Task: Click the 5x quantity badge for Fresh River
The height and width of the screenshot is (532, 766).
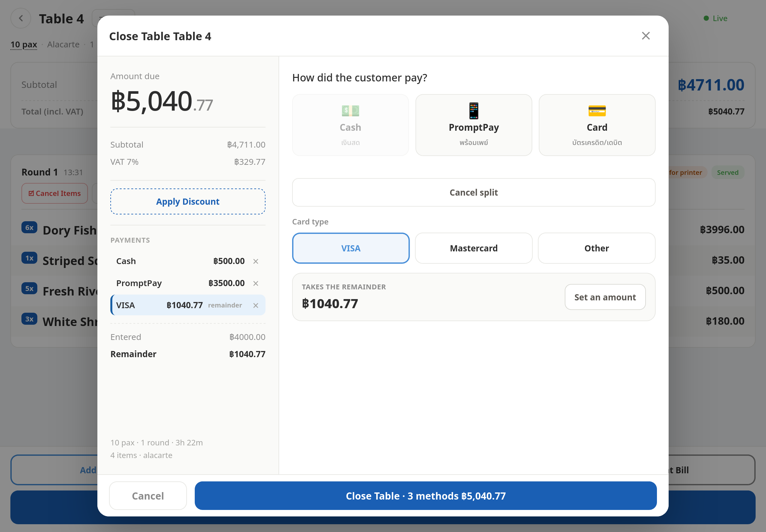Action: [x=29, y=288]
